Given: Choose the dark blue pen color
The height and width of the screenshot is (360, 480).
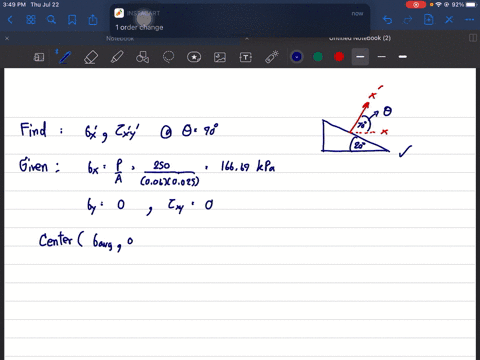Looking at the screenshot, I should point(297,57).
